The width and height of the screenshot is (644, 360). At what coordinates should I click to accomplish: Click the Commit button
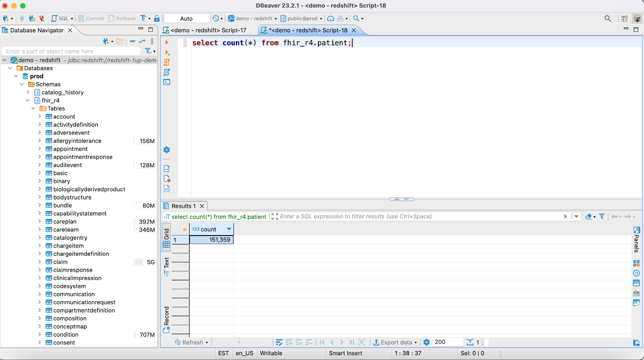91,19
